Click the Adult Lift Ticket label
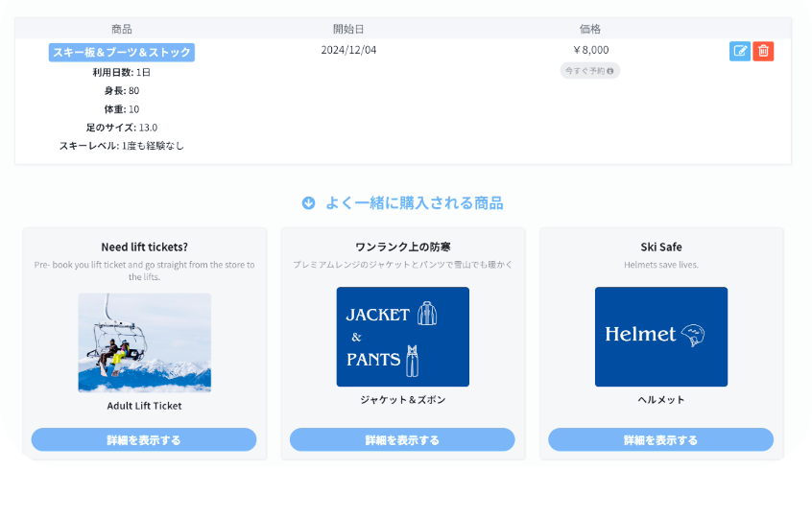The width and height of the screenshot is (812, 518). (145, 406)
